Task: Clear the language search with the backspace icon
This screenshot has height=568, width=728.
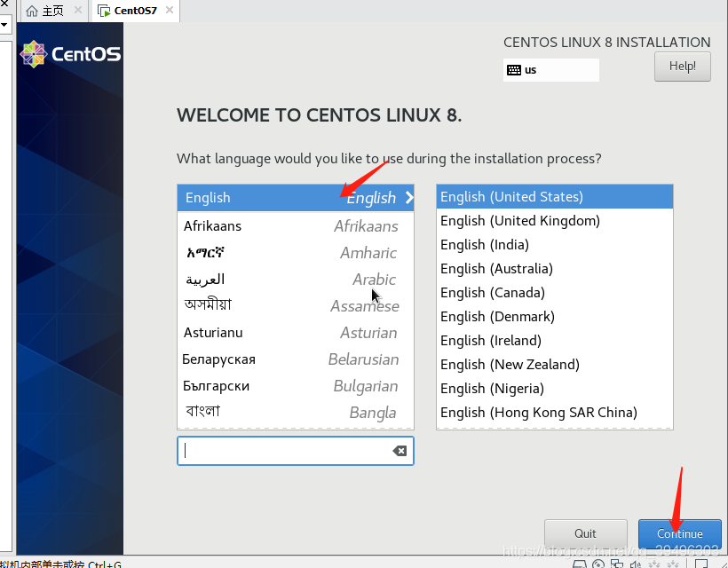Action: tap(400, 451)
